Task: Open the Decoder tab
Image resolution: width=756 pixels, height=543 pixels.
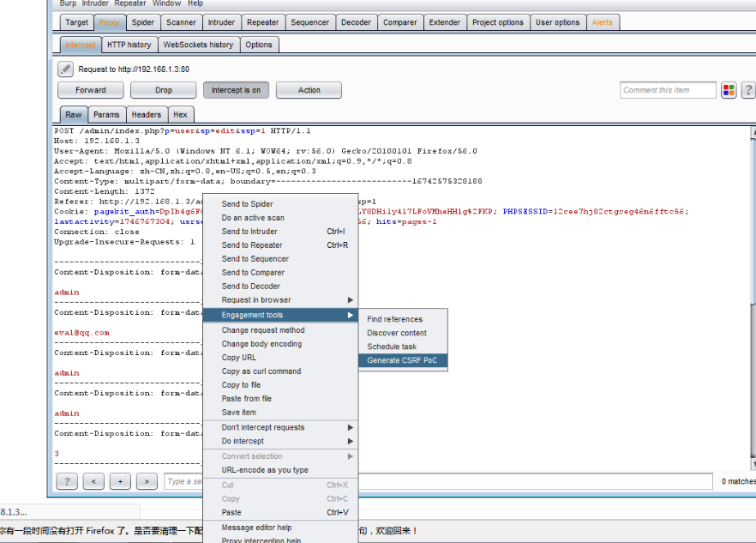Action: click(357, 22)
